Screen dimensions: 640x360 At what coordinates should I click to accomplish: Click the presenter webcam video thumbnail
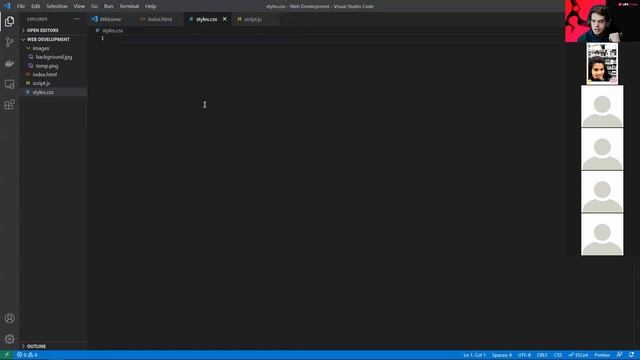pyautogui.click(x=602, y=21)
